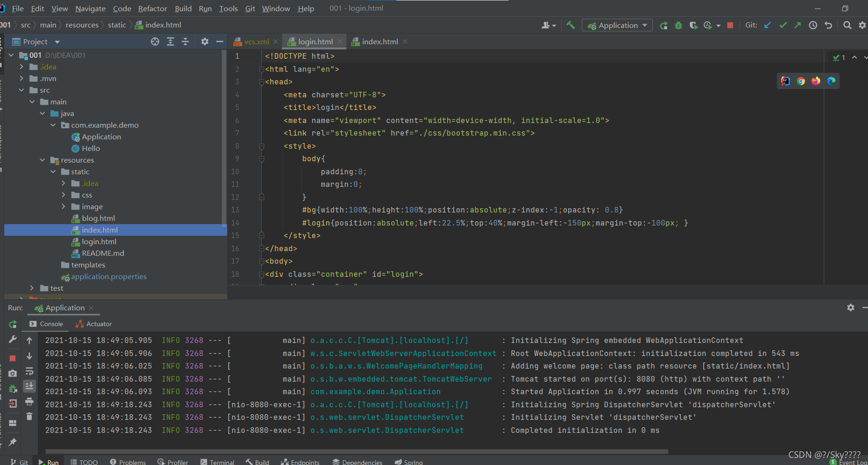Screen dimensions: 868x465
Task: Click Expand All icon in Project panel
Action: pyautogui.click(x=170, y=41)
